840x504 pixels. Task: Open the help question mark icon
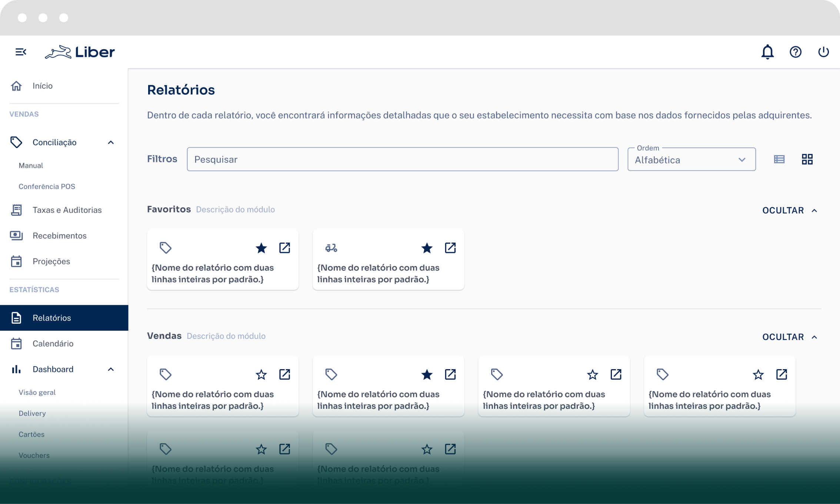pyautogui.click(x=795, y=52)
